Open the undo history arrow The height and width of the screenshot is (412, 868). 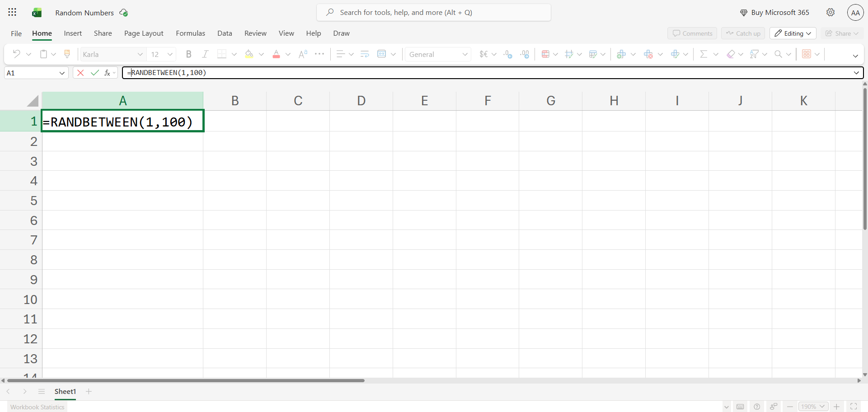[x=28, y=54]
